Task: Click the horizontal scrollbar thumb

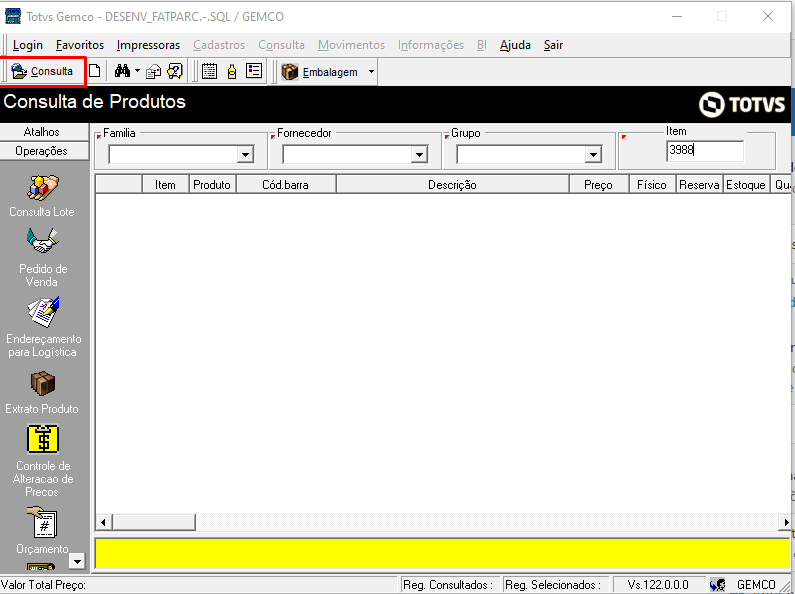Action: pos(154,522)
